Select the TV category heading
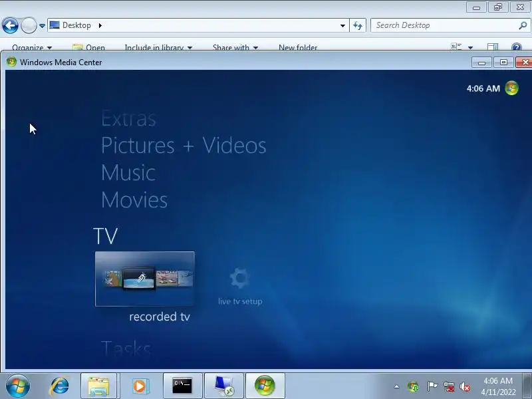 coord(106,236)
